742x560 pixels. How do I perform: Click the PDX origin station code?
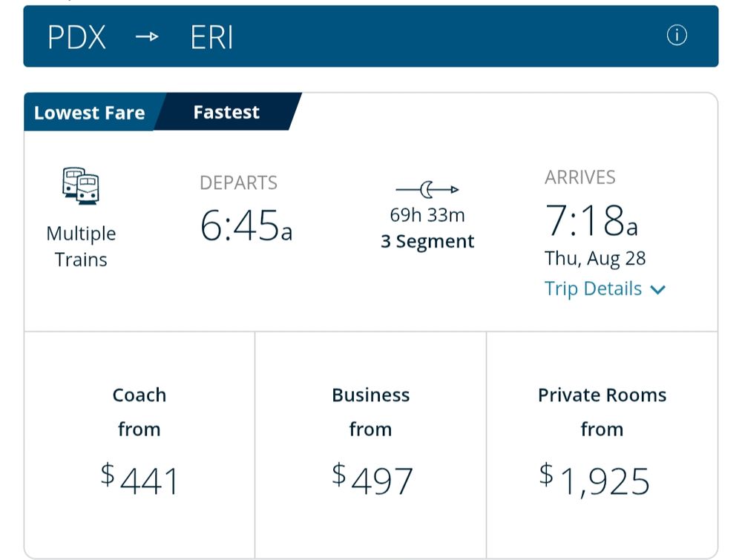coord(76,37)
